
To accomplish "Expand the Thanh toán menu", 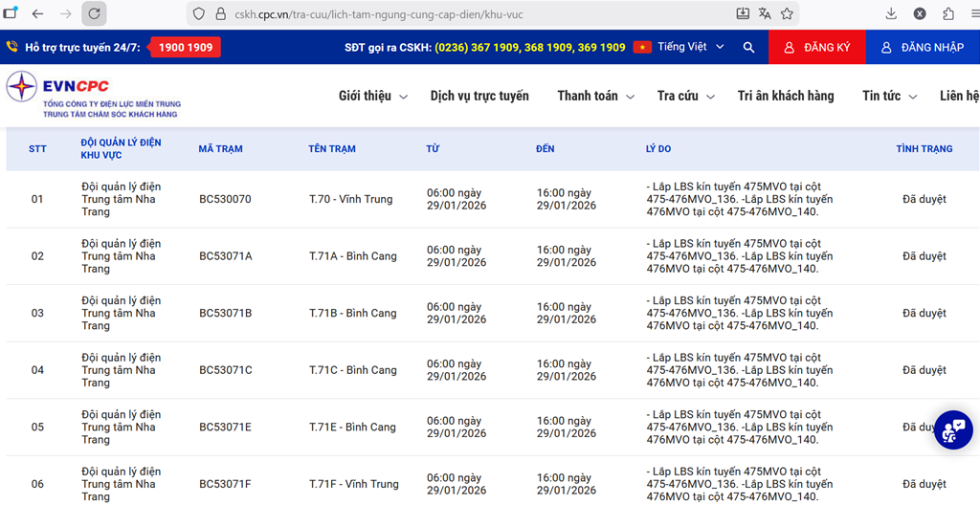I will [595, 96].
